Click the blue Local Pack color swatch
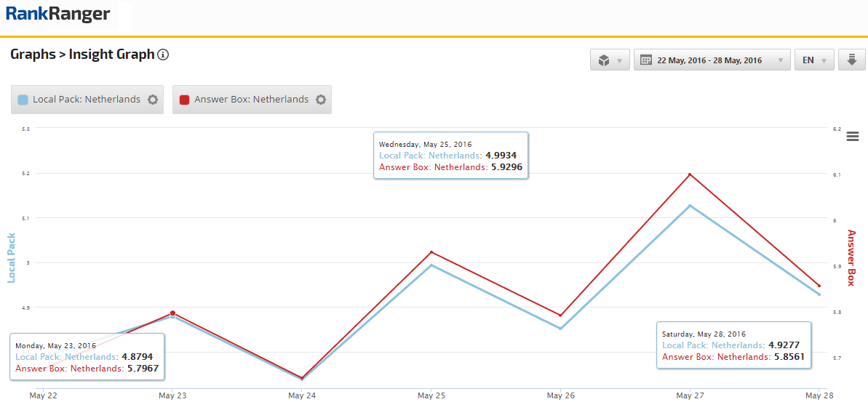This screenshot has height=402, width=868. 23,100
